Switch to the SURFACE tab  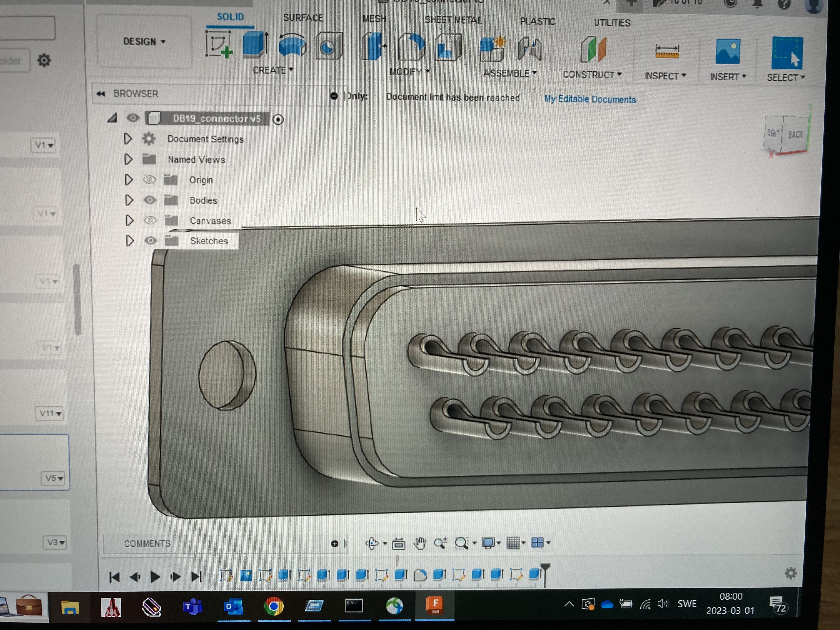click(x=303, y=18)
